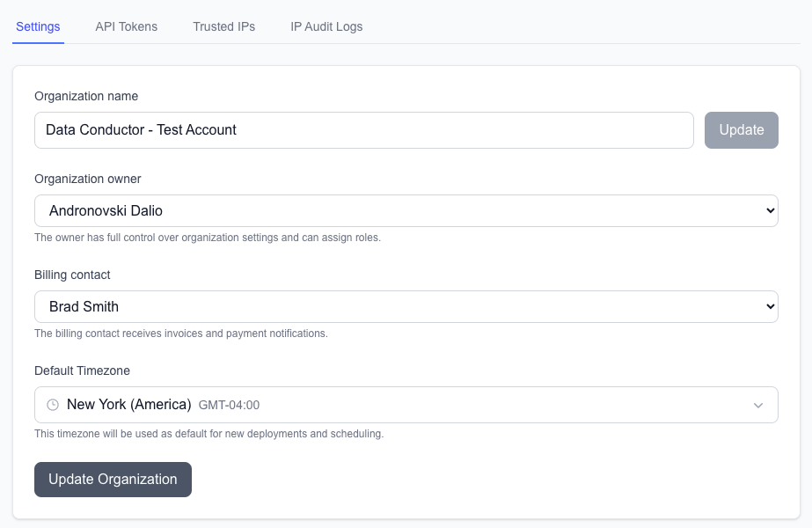Change billing contact from Brad Smith
This screenshot has height=528, width=812.
pos(406,306)
